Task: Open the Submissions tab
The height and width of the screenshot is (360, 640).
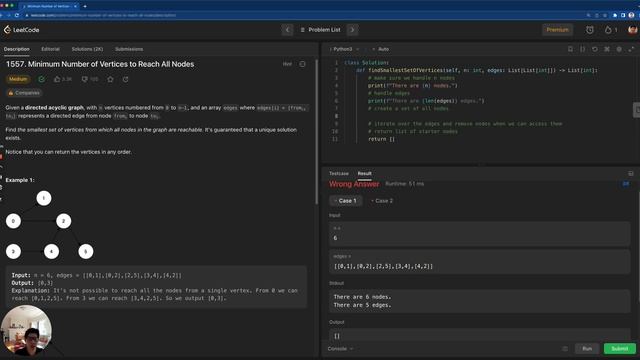Action: click(129, 49)
